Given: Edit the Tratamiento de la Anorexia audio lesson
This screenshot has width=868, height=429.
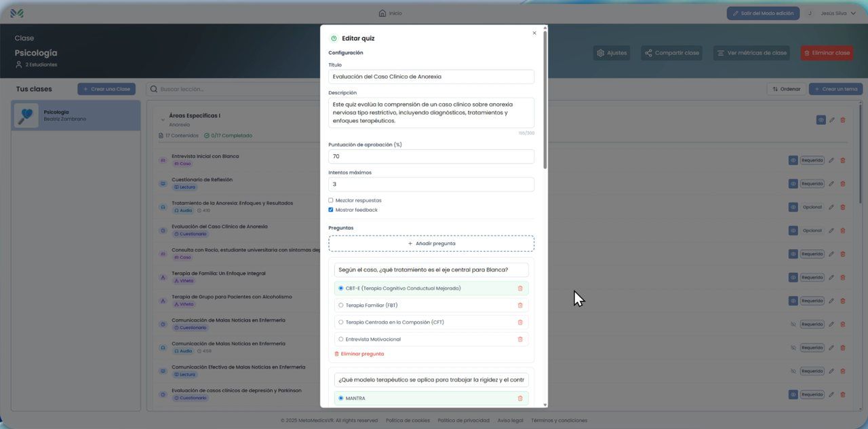Looking at the screenshot, I should (831, 207).
